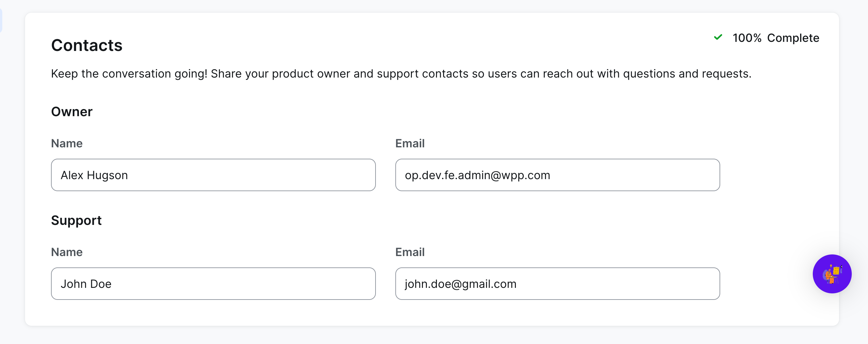
Task: Click the Support Email field john.doe@gmail.com
Action: 557,284
